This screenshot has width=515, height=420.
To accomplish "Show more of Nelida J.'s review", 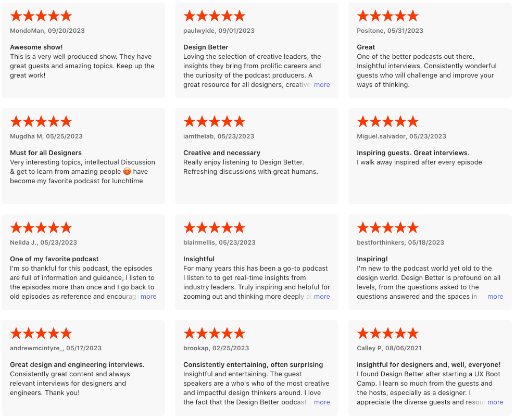I will [x=148, y=297].
